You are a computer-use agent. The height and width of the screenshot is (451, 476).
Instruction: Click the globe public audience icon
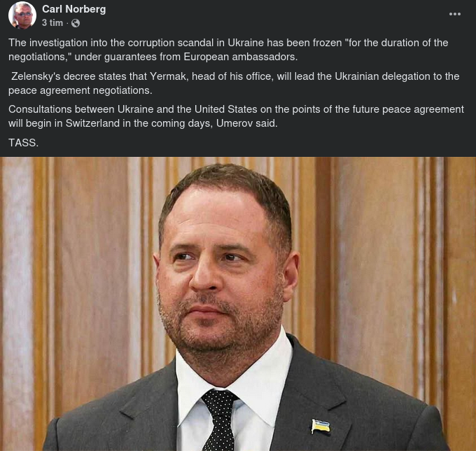point(76,23)
